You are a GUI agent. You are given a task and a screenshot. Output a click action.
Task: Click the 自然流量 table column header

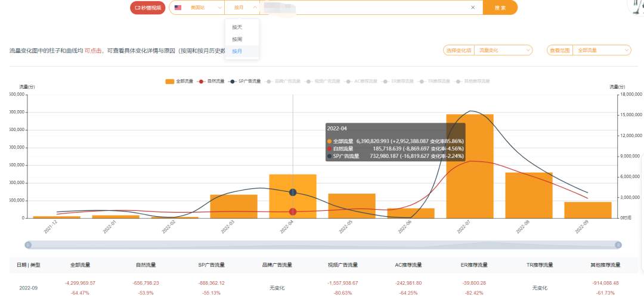(x=146, y=265)
